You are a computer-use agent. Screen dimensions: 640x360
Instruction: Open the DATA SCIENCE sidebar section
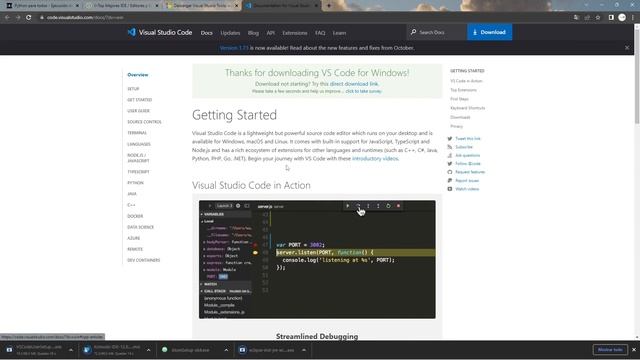tap(140, 227)
